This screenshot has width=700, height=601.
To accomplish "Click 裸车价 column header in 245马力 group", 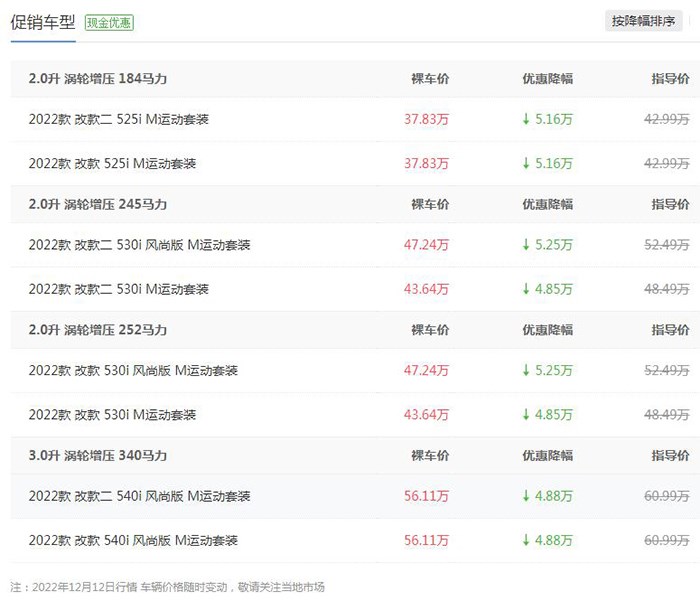I will pyautogui.click(x=430, y=204).
